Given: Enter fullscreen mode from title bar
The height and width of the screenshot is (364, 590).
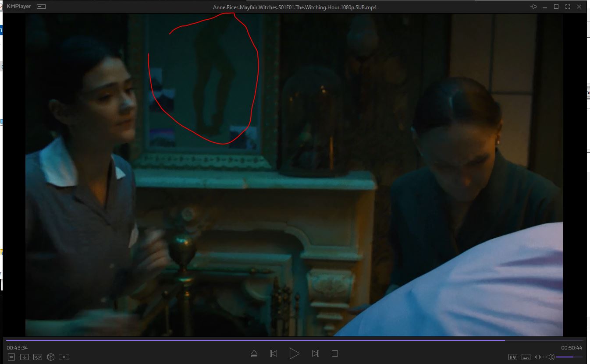Looking at the screenshot, I should tap(568, 7).
